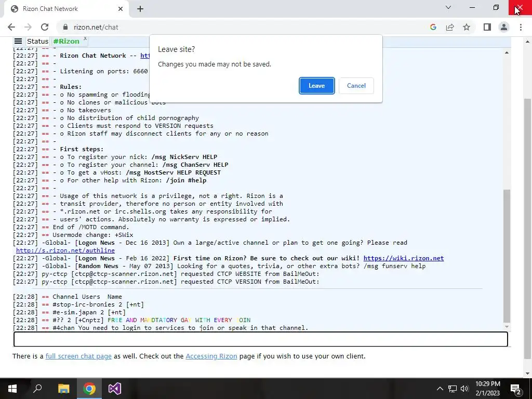Cancel the Leave site dialog
Viewport: 532px width, 399px height.
(x=356, y=86)
